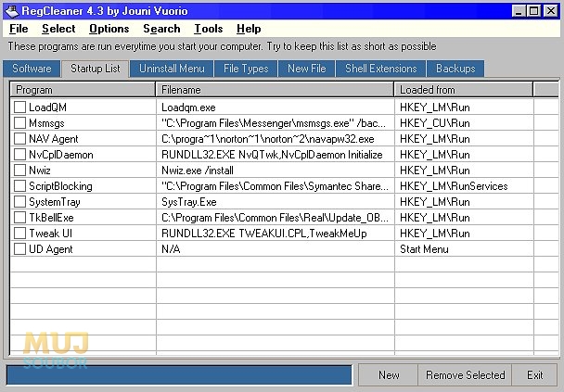Click the RegCleaner title bar app icon
564x392 pixels.
pyautogui.click(x=11, y=11)
